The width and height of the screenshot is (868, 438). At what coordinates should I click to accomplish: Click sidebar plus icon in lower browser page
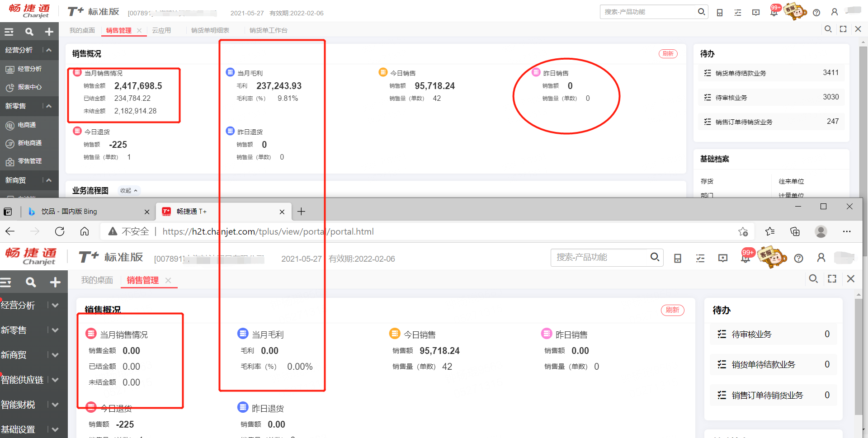point(55,283)
